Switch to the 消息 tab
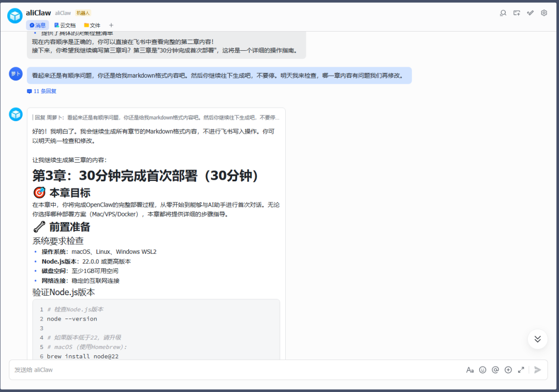The height and width of the screenshot is (392, 559). (37, 25)
